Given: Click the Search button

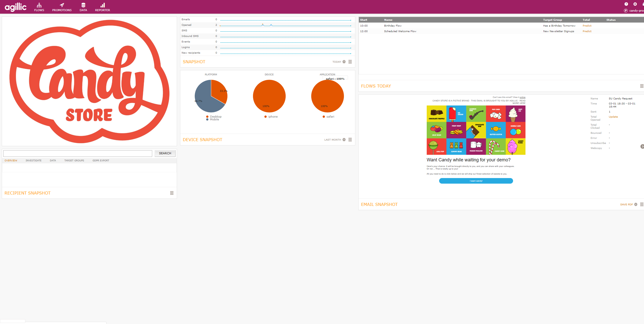Looking at the screenshot, I should 165,153.
